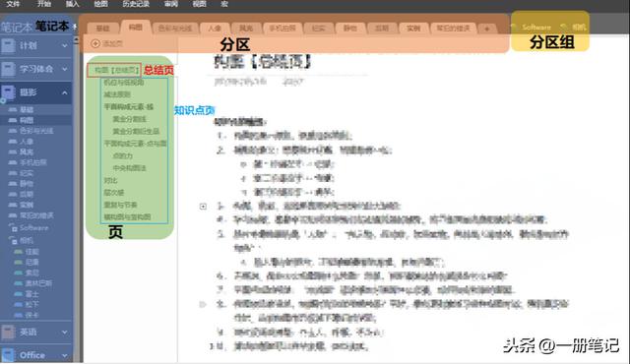The height and width of the screenshot is (364, 630).
Task: Click the Office notebook icon
Action: pos(8,355)
